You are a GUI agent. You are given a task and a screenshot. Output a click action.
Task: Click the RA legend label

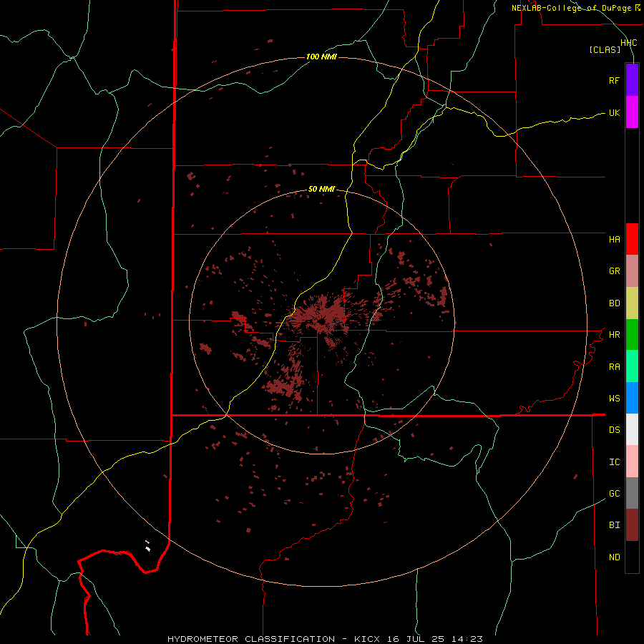[x=614, y=367]
